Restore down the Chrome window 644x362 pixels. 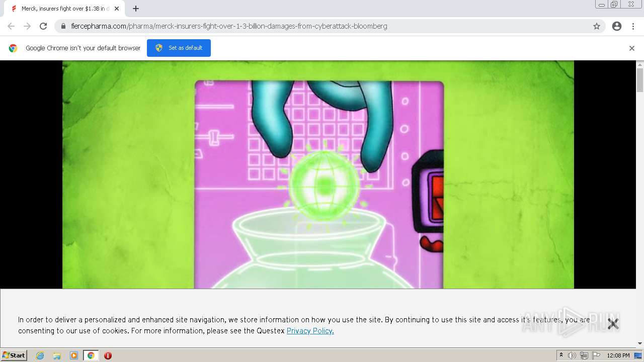coord(614,5)
